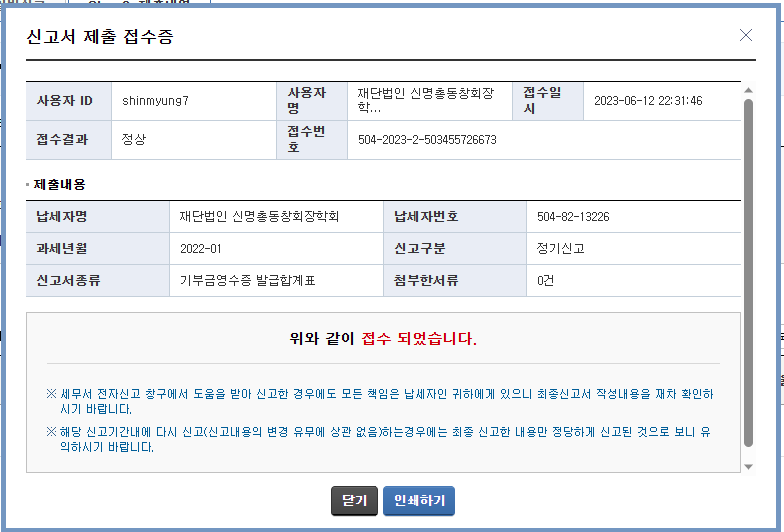Click the scrollbar down arrow
784x532 pixels.
[x=748, y=466]
